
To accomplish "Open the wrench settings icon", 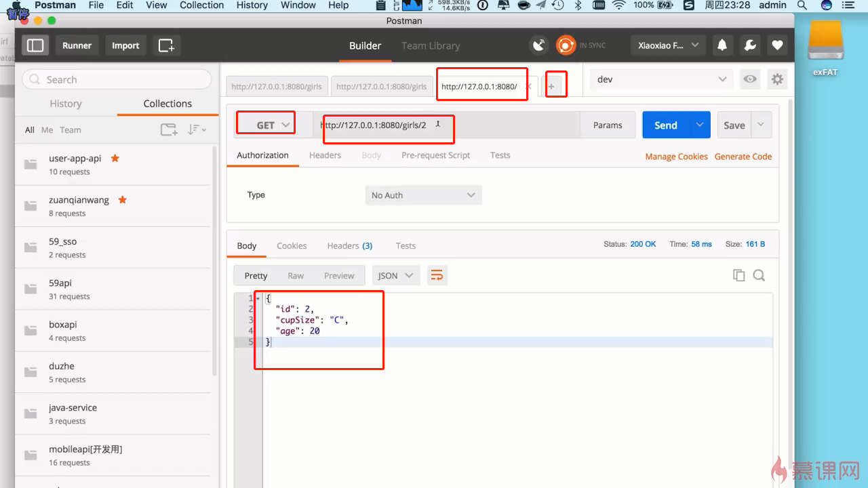I will [x=750, y=45].
